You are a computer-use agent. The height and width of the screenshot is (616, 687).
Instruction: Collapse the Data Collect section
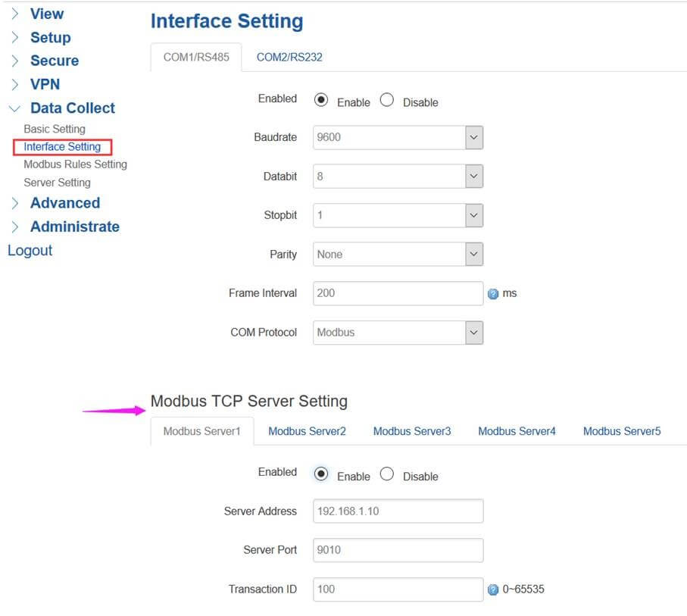point(72,108)
